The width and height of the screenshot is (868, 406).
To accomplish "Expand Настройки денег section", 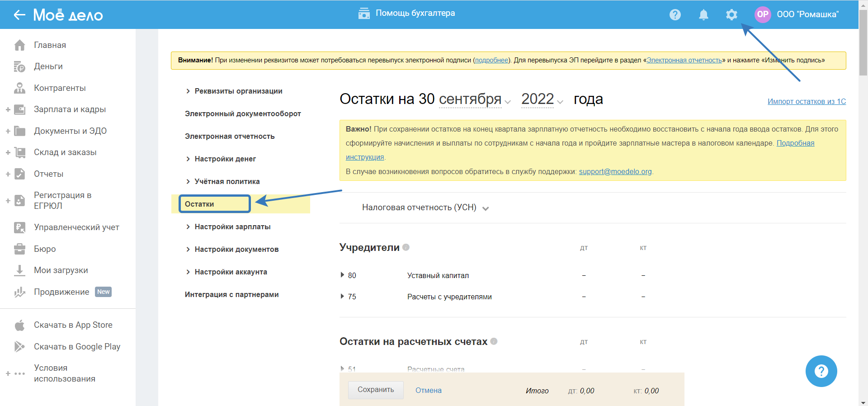I will tap(221, 159).
